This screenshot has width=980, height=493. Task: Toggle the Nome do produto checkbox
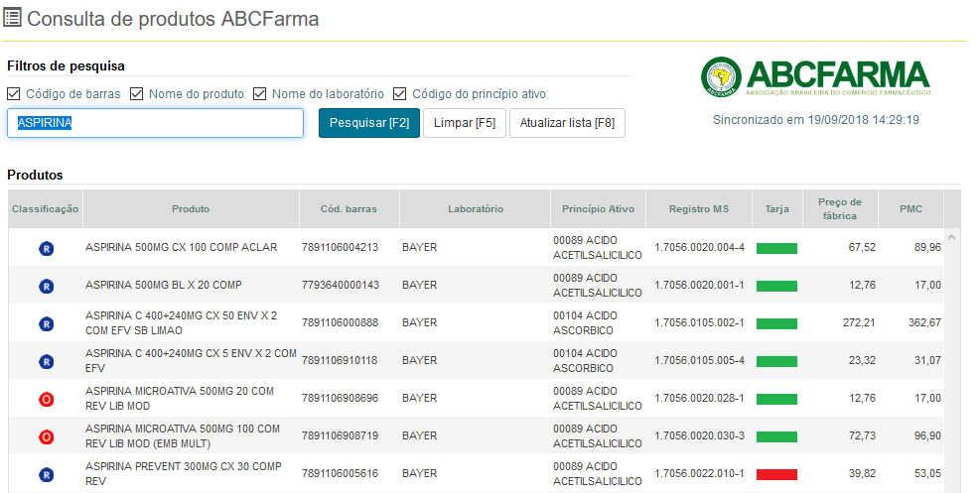point(137,93)
